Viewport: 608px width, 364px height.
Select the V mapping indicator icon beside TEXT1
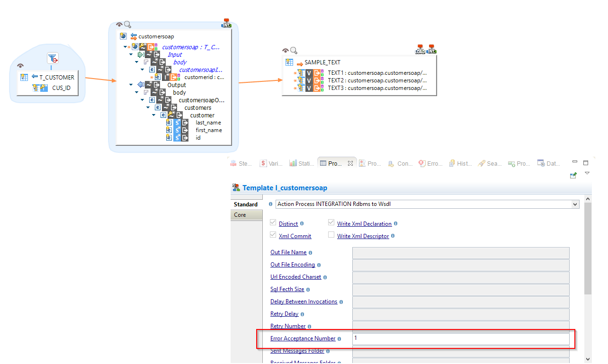click(x=310, y=73)
